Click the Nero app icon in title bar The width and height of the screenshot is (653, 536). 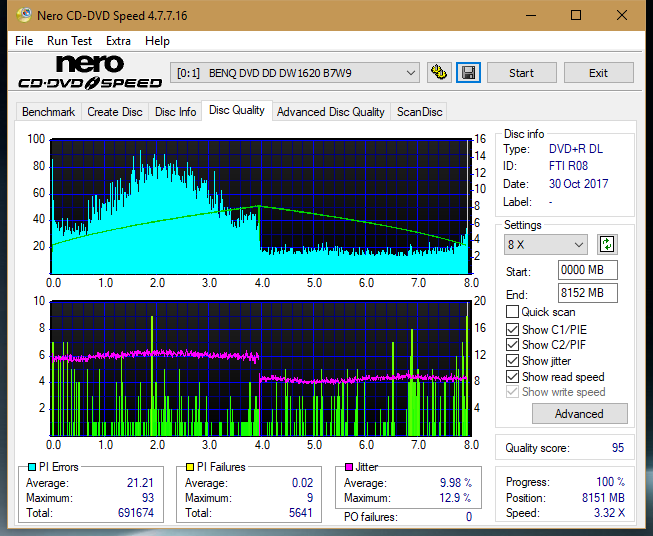click(24, 15)
